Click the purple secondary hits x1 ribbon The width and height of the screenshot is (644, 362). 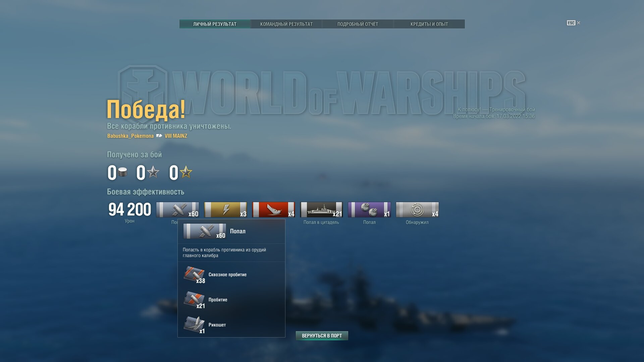point(369,210)
